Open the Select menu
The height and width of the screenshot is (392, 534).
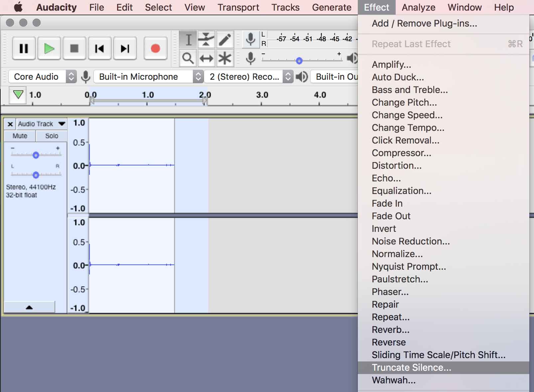click(x=158, y=7)
